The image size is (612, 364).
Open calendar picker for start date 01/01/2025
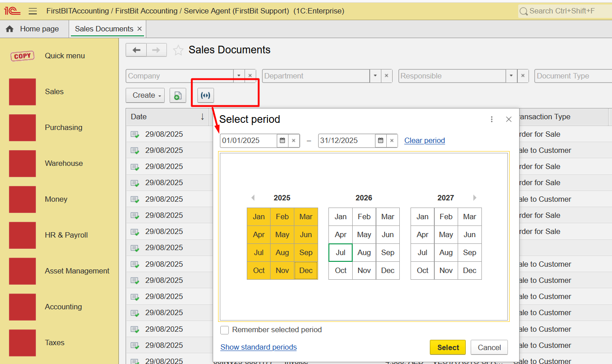coord(282,141)
